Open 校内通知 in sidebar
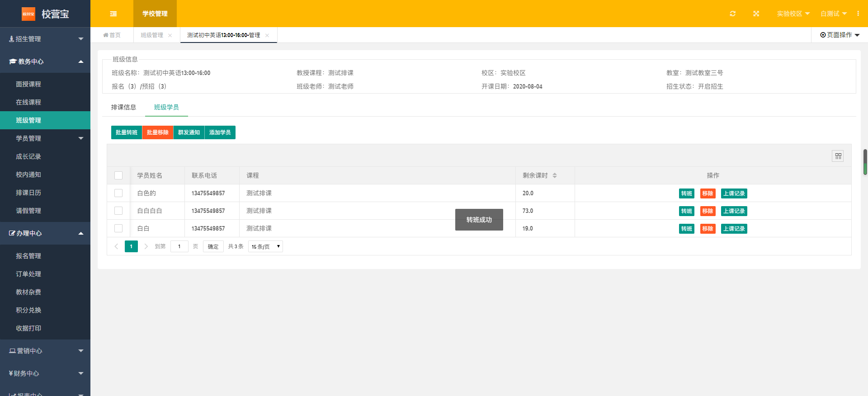868x396 pixels. (45, 174)
